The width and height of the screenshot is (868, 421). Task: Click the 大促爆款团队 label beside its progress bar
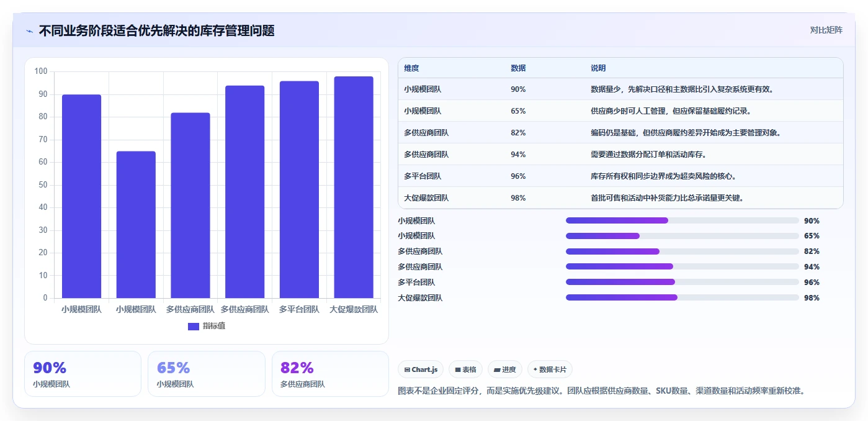pyautogui.click(x=420, y=297)
